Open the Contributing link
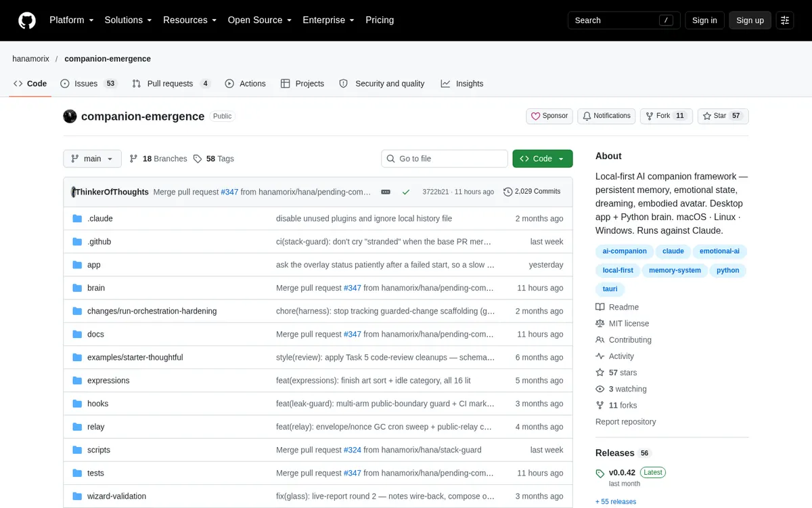The width and height of the screenshot is (812, 508). pyautogui.click(x=623, y=340)
